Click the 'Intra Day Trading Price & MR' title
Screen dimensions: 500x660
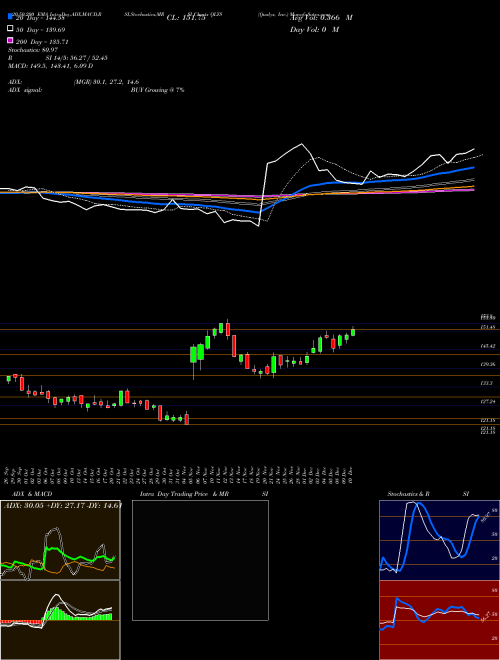click(x=184, y=494)
